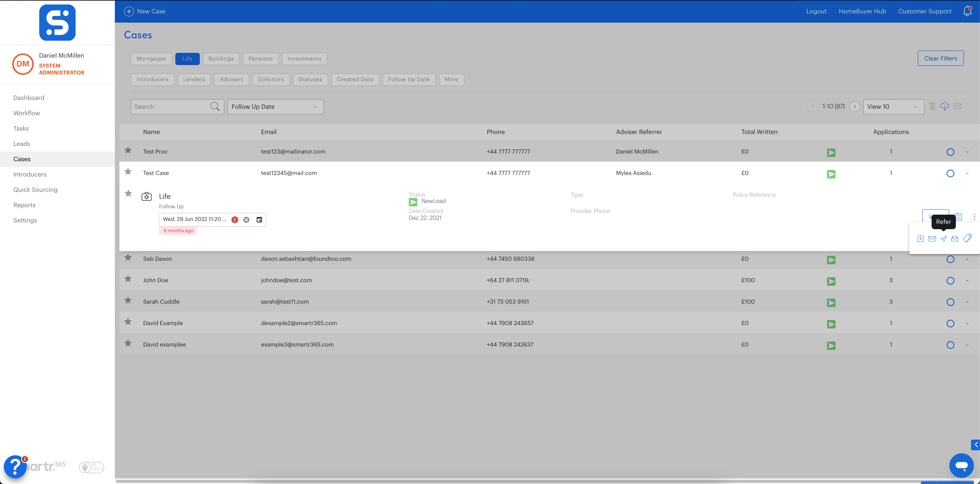Open the Customer Support link
This screenshot has width=980, height=484.
(x=925, y=11)
